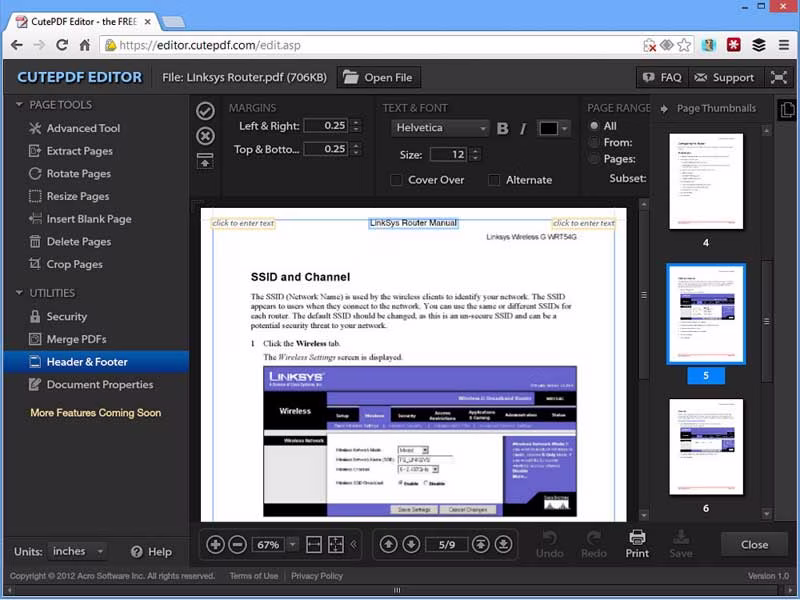
Task: Fit page to width icon
Action: coord(314,544)
